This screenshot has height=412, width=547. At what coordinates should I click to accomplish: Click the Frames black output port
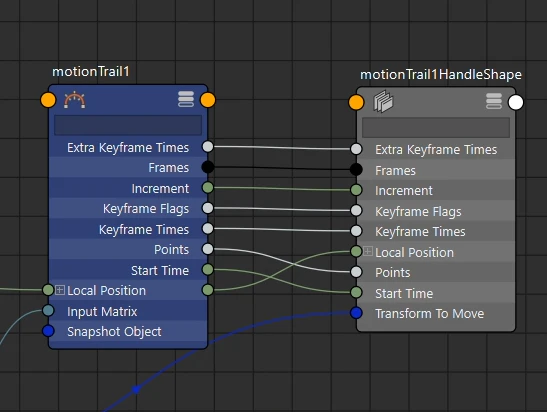[208, 167]
